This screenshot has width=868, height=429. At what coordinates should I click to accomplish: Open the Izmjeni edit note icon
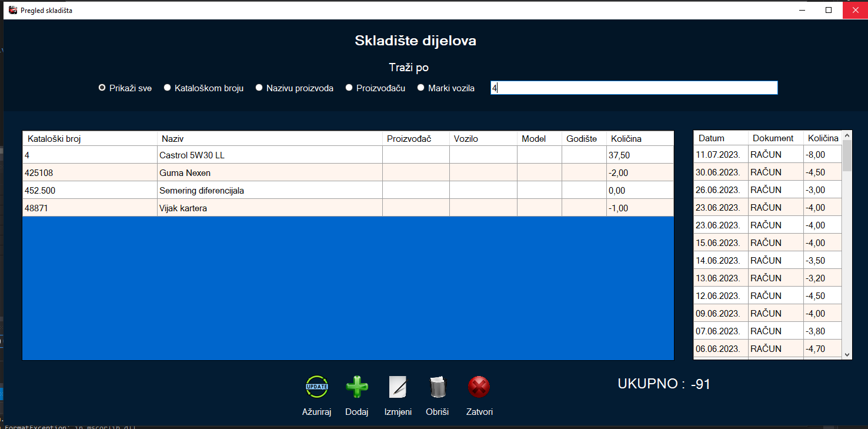(398, 387)
